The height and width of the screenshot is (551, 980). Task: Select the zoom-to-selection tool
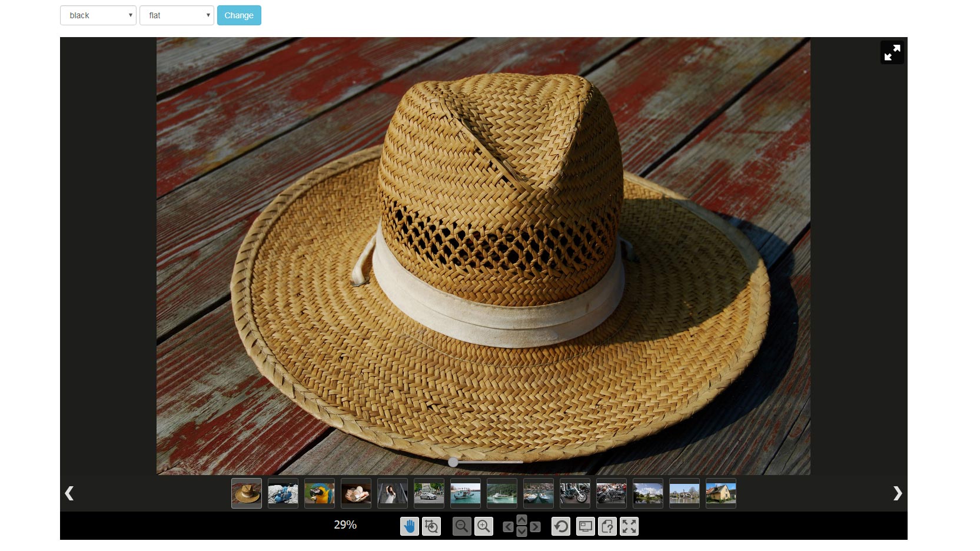431,526
